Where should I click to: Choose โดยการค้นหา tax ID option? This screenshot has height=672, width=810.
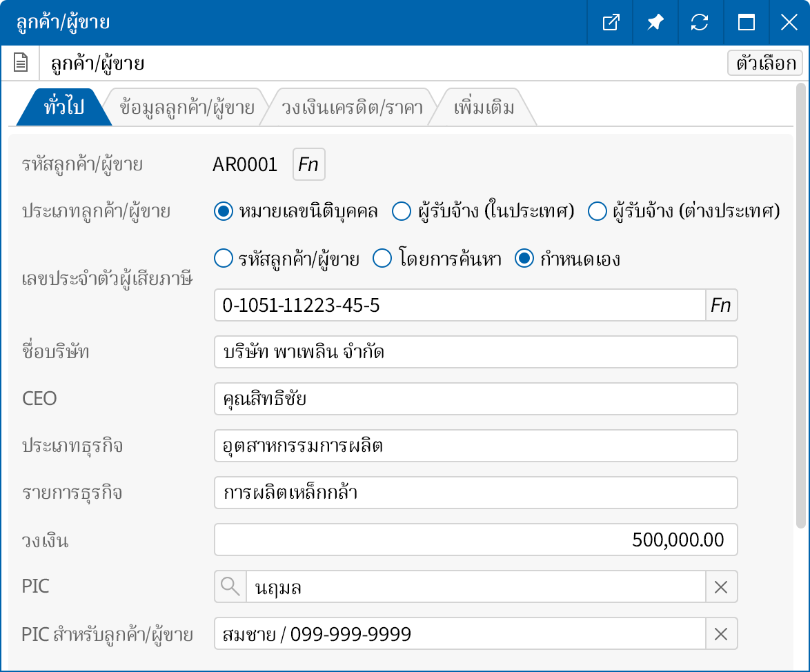[382, 259]
